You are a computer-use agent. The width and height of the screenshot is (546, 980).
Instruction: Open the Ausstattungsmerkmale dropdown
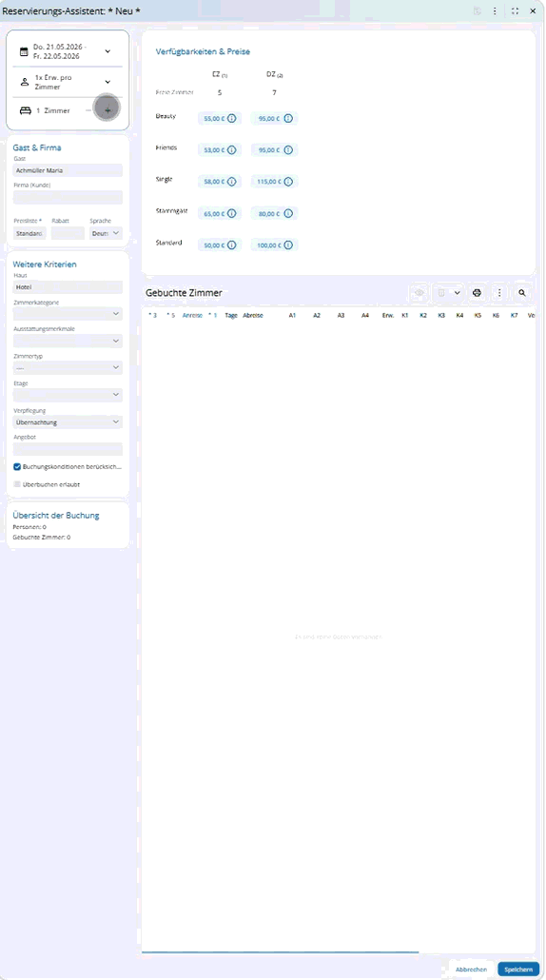(68, 342)
